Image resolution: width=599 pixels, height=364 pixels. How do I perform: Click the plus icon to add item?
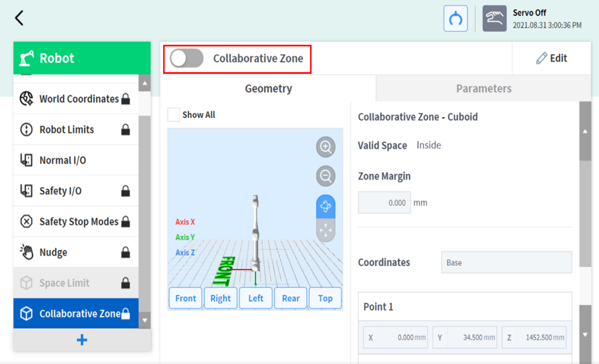click(x=82, y=340)
